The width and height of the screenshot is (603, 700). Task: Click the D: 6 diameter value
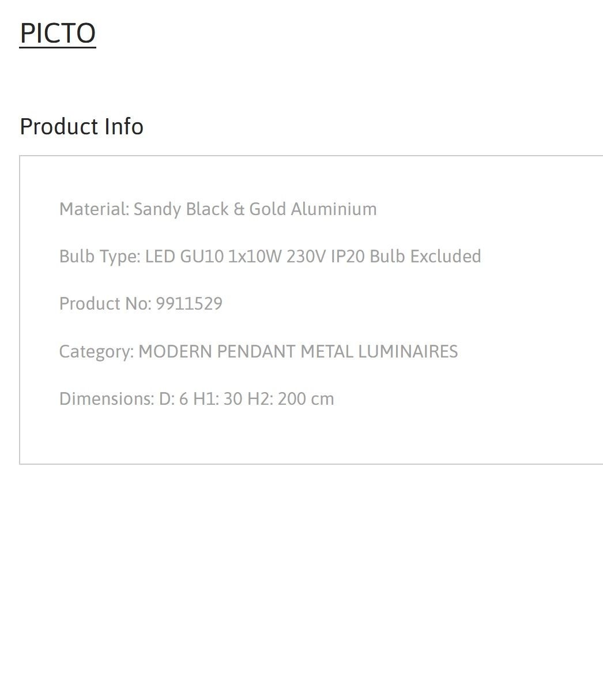coord(174,399)
